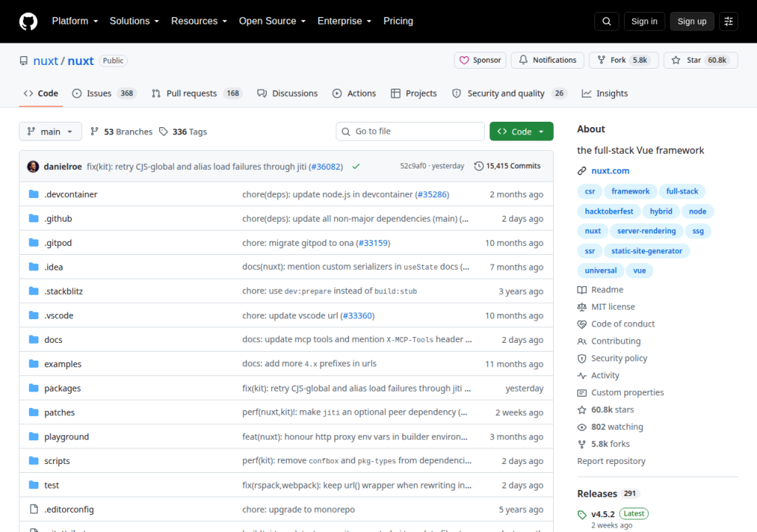Expand the Open Source menu
Viewport: 757px width, 532px height.
[272, 21]
